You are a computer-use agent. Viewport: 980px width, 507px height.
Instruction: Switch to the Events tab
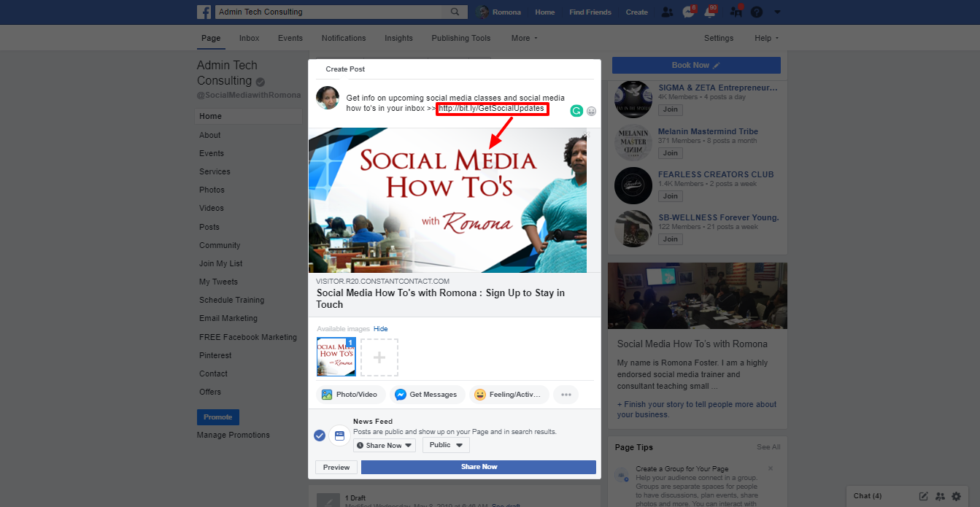click(x=290, y=38)
